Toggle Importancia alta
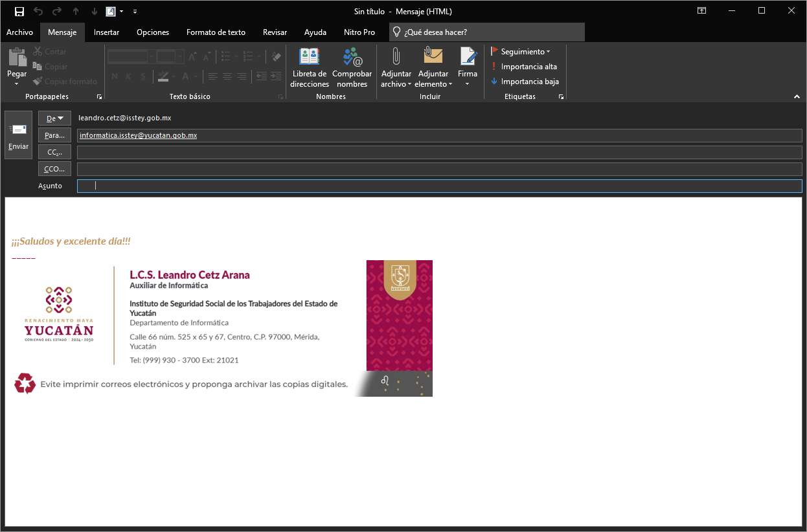This screenshot has width=807, height=532. click(524, 67)
